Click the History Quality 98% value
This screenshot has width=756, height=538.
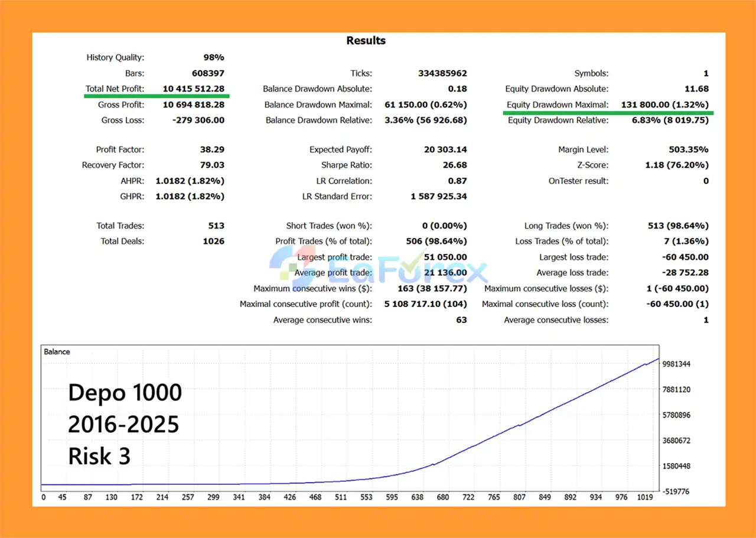[x=213, y=58]
